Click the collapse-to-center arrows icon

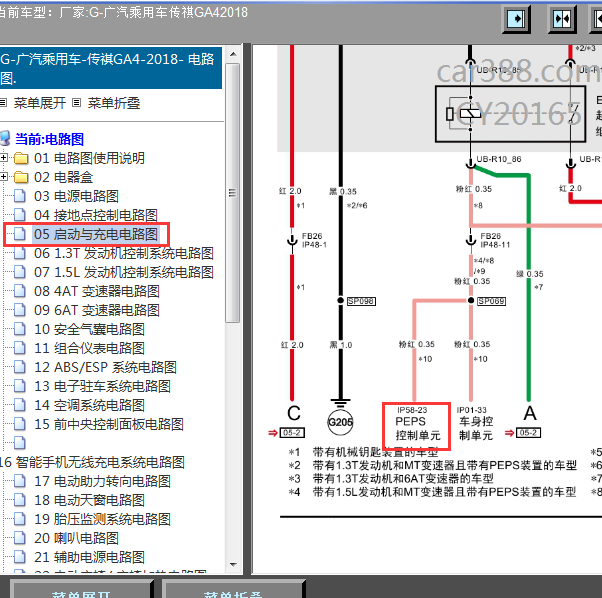(562, 19)
